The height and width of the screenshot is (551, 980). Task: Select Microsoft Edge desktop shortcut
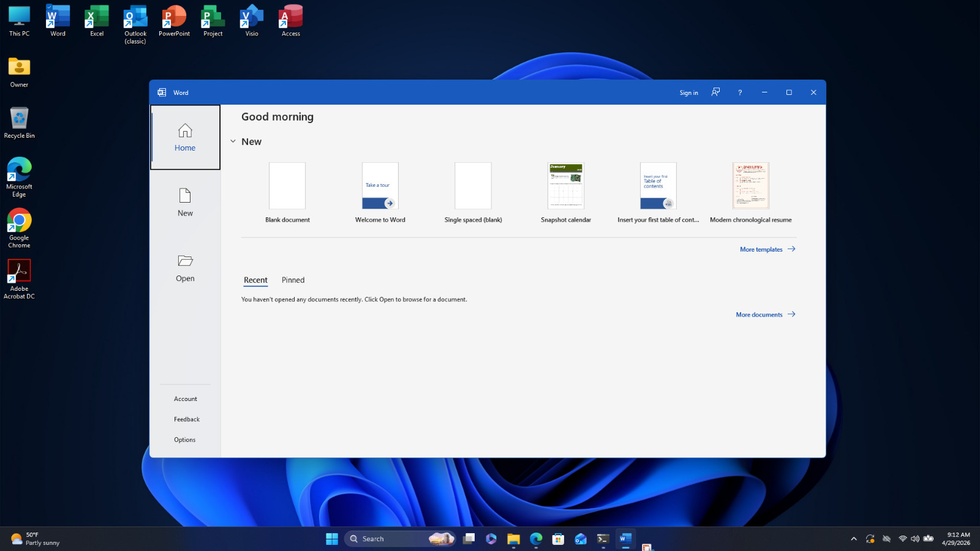pyautogui.click(x=19, y=178)
